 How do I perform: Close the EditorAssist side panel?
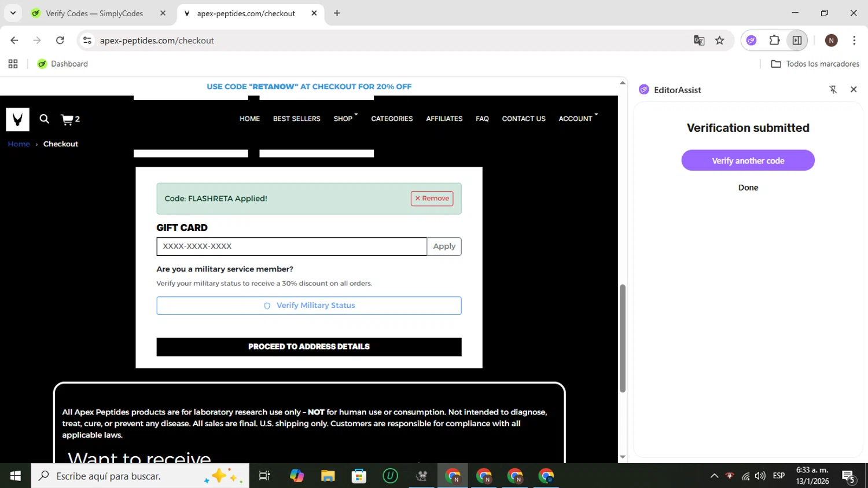(x=854, y=90)
